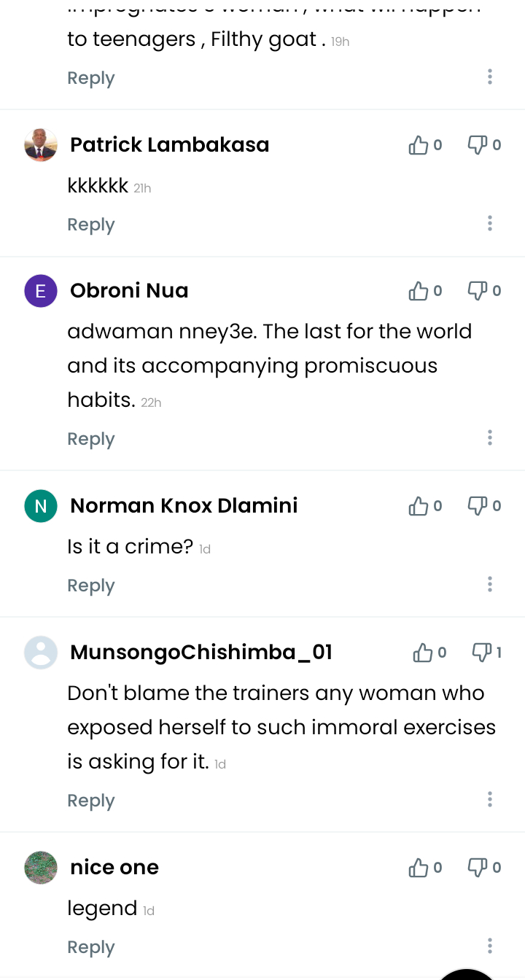Open Patrick Lambakasa's profile picture

41,145
